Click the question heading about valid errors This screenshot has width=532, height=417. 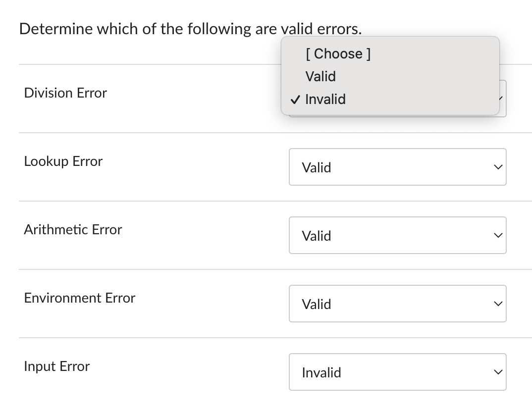pyautogui.click(x=190, y=29)
